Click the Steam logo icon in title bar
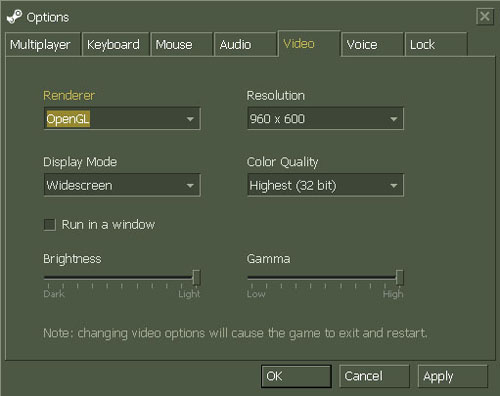The image size is (500, 396). pyautogui.click(x=14, y=17)
